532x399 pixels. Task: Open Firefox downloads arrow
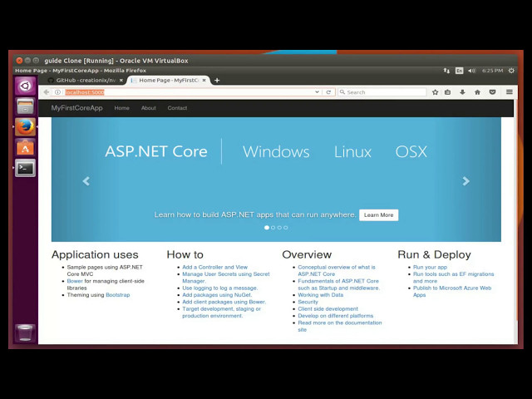[462, 92]
